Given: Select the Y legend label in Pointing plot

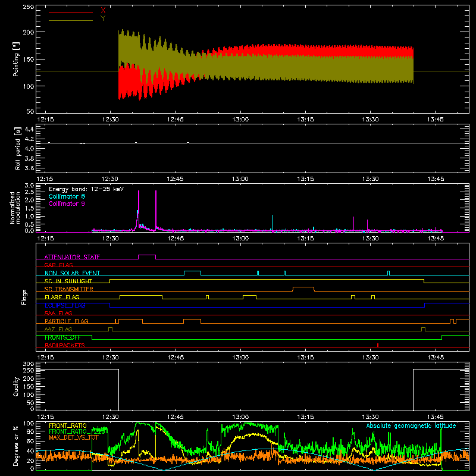Looking at the screenshot, I should click(x=103, y=18).
